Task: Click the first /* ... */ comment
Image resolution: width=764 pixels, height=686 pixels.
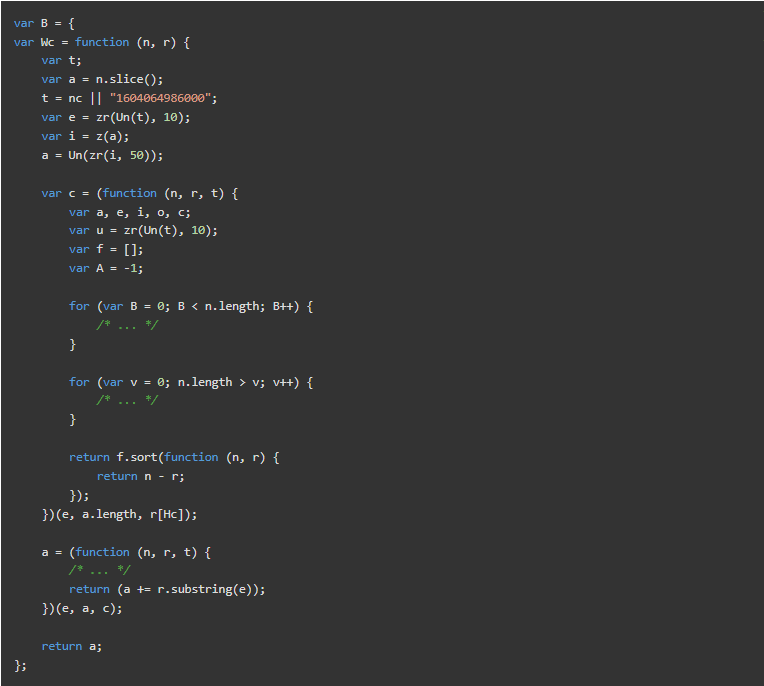Action: coord(127,325)
